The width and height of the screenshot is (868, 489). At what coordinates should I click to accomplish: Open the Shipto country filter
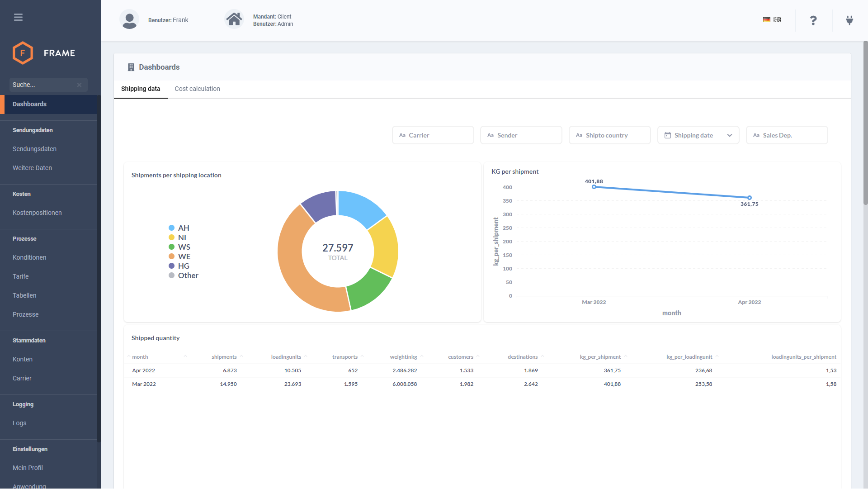click(x=609, y=135)
